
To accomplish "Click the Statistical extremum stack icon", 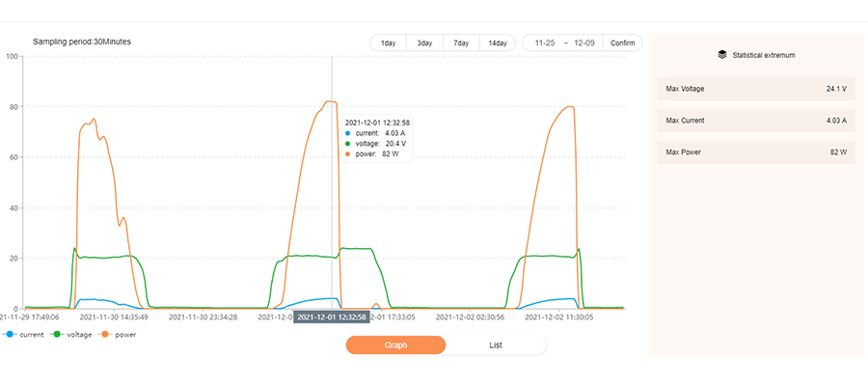I will click(x=721, y=55).
